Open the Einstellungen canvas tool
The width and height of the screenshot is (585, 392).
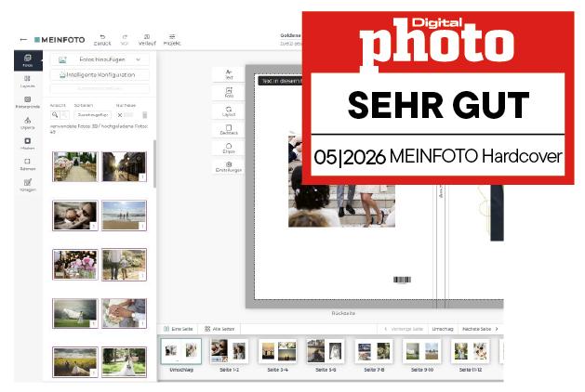click(229, 166)
